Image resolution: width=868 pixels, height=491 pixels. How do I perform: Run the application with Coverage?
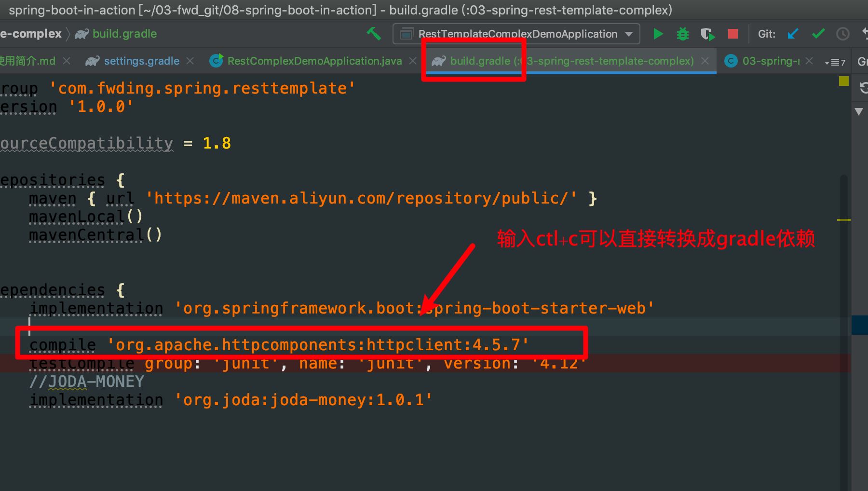[707, 34]
